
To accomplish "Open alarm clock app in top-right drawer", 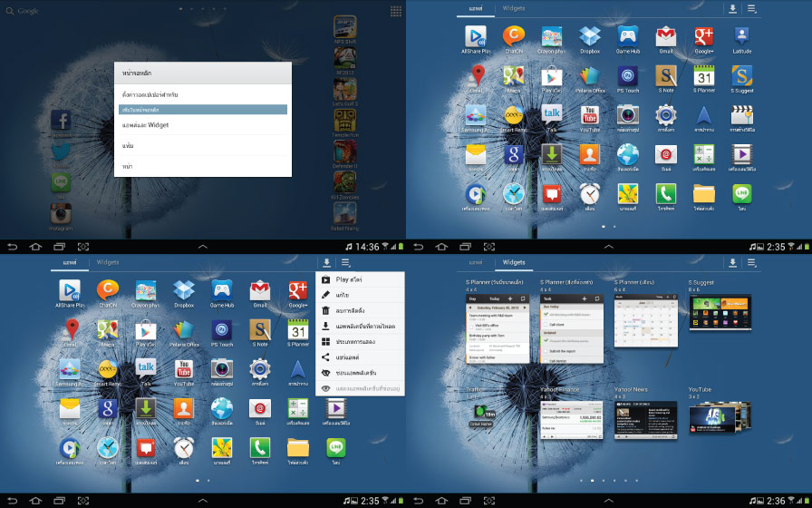I will tap(589, 194).
